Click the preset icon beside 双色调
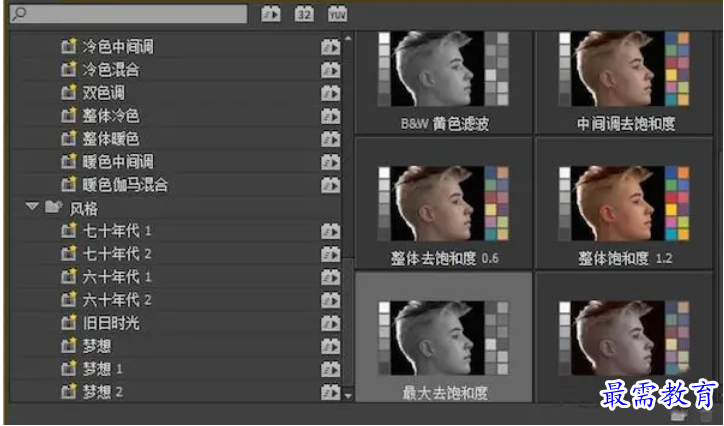The image size is (724, 426). point(69,92)
